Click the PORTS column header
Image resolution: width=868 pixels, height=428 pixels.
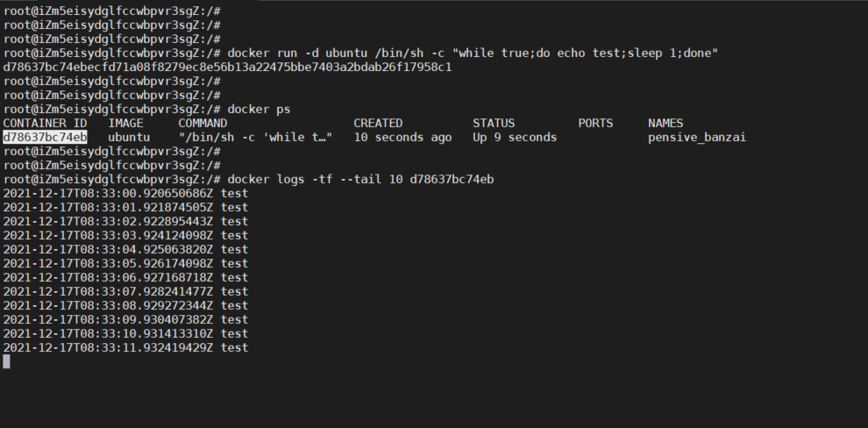(595, 123)
